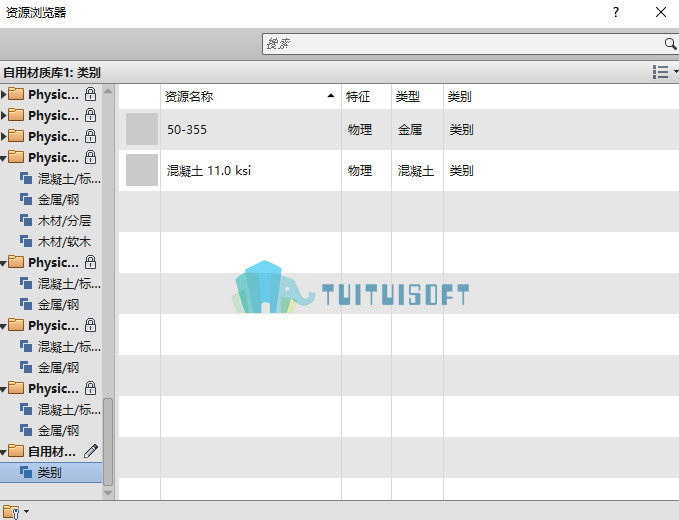Click the 混凝土 type cell in the ksi row
Image resolution: width=679 pixels, height=520 pixels.
tap(416, 171)
